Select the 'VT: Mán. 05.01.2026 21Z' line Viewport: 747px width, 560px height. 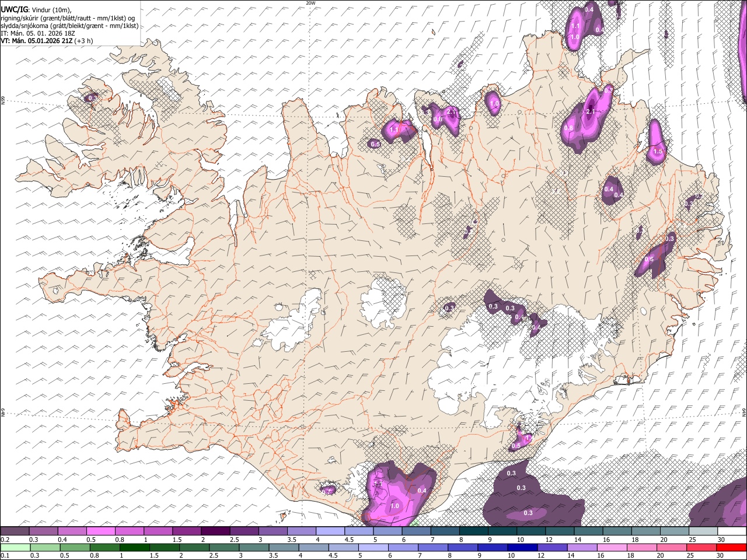36,41
